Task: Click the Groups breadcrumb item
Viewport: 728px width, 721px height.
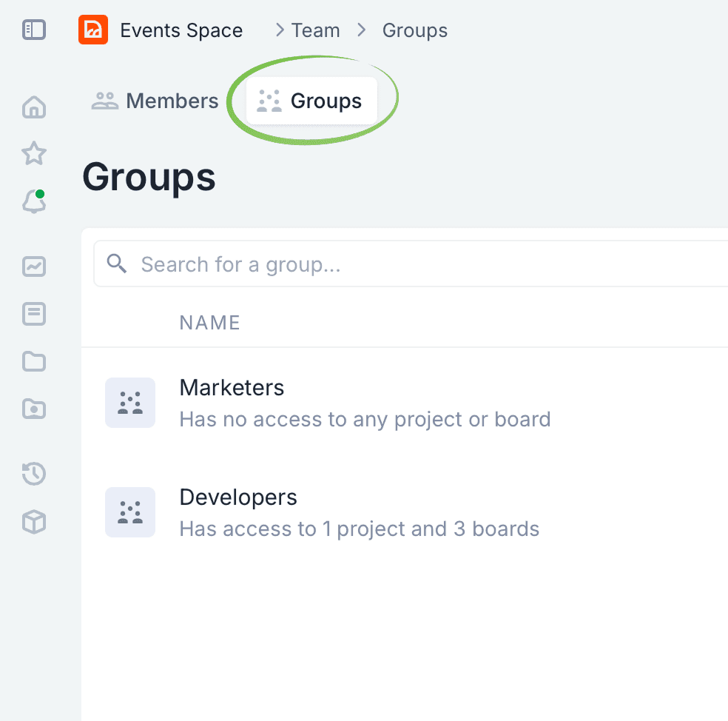Action: click(x=414, y=30)
